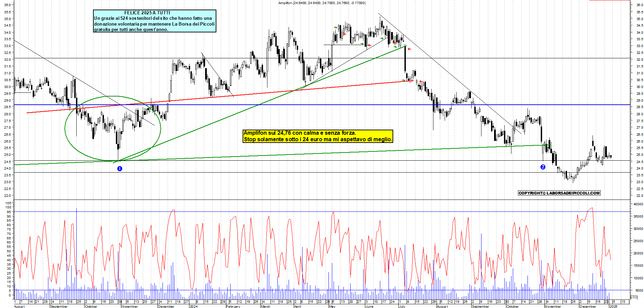Click the '22.0' value on left price scale
Viewport: 644px width, 308px height.
point(7,196)
